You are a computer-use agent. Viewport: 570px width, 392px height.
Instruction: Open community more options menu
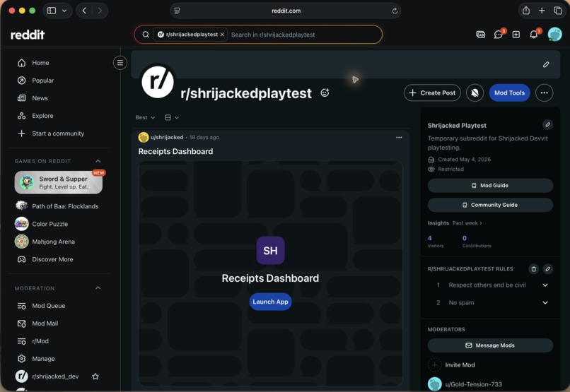point(545,93)
